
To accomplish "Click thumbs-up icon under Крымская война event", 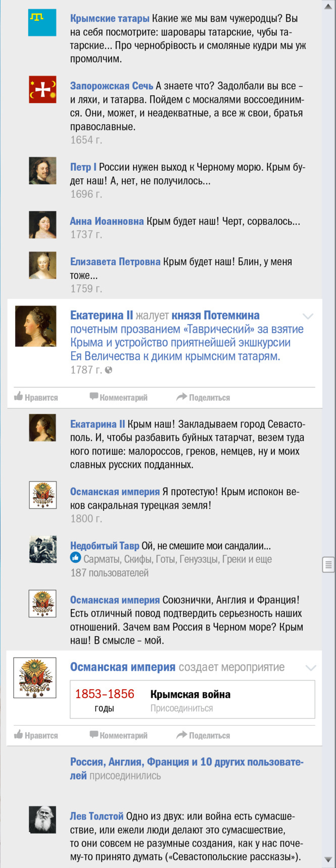I will pyautogui.click(x=19, y=735).
